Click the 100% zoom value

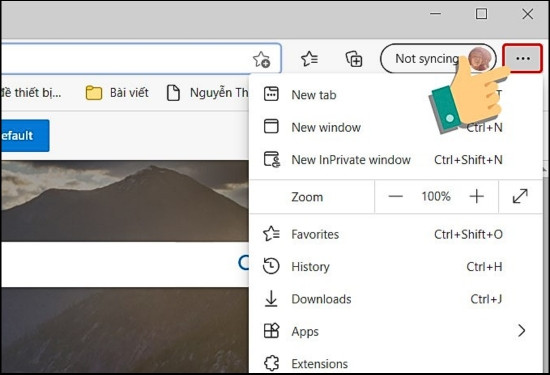click(x=436, y=196)
